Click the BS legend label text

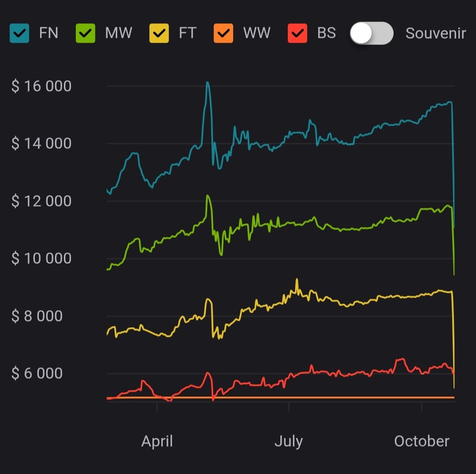click(326, 33)
